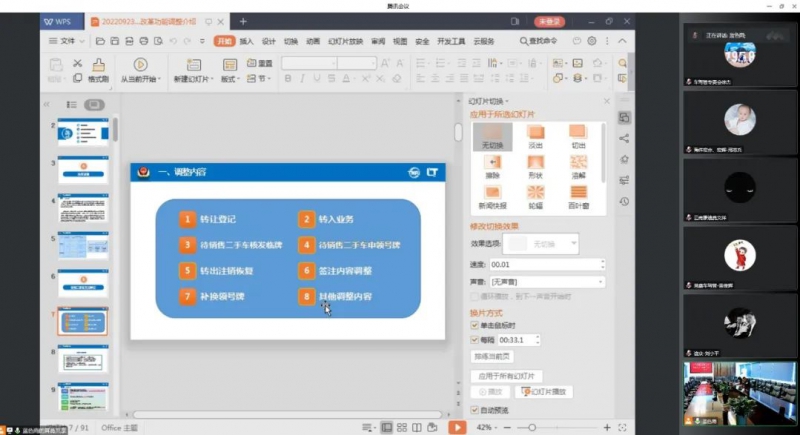Screen dimensions: 800x435
Task: Click the bold B formatting icon
Action: (288, 78)
